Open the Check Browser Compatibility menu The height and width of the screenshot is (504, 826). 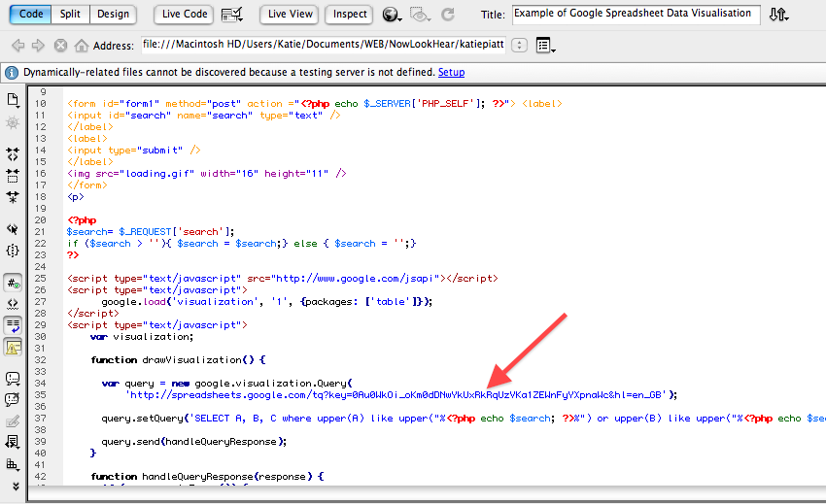[232, 15]
